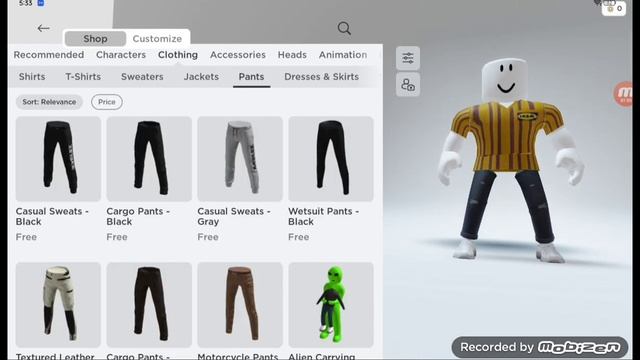
Task: Select the Textured Leather pants thumbnail
Action: point(58,304)
